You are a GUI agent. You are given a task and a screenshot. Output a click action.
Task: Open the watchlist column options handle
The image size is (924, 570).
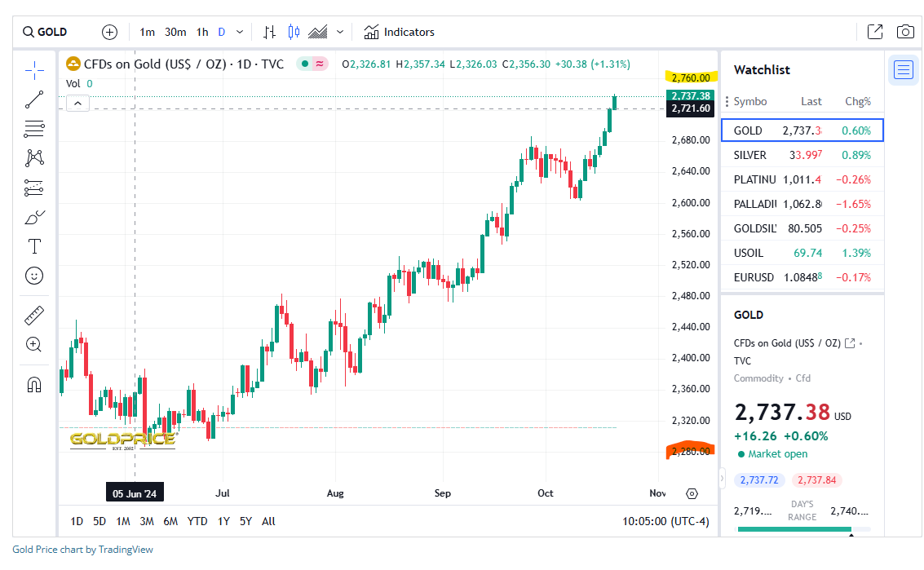[x=727, y=101]
